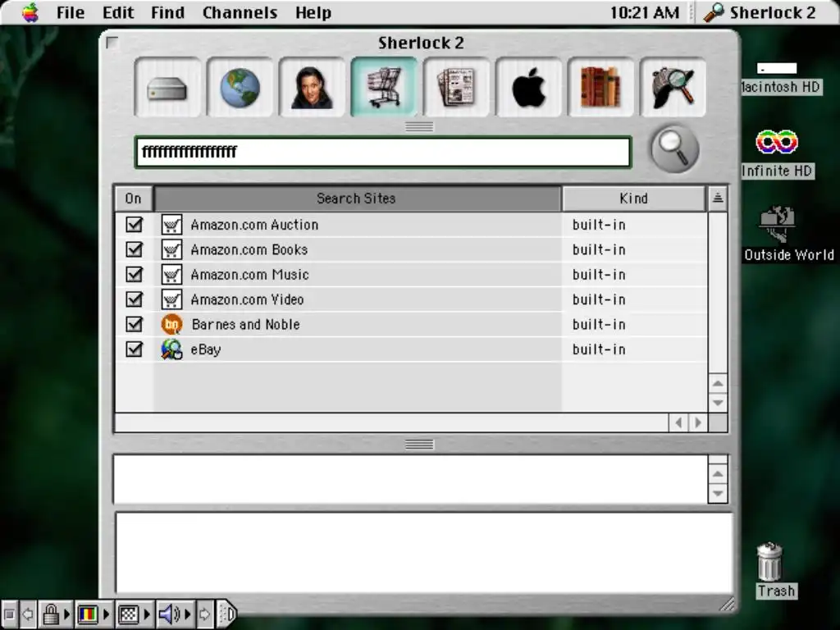This screenshot has height=630, width=840.
Task: Click the horizontal scroll right arrow
Action: click(x=697, y=422)
